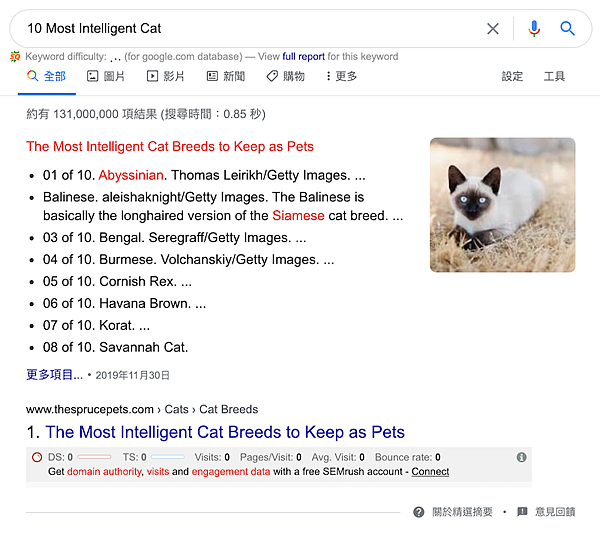Click the result count text '約有 131,000,000 項結果'

pyautogui.click(x=91, y=114)
